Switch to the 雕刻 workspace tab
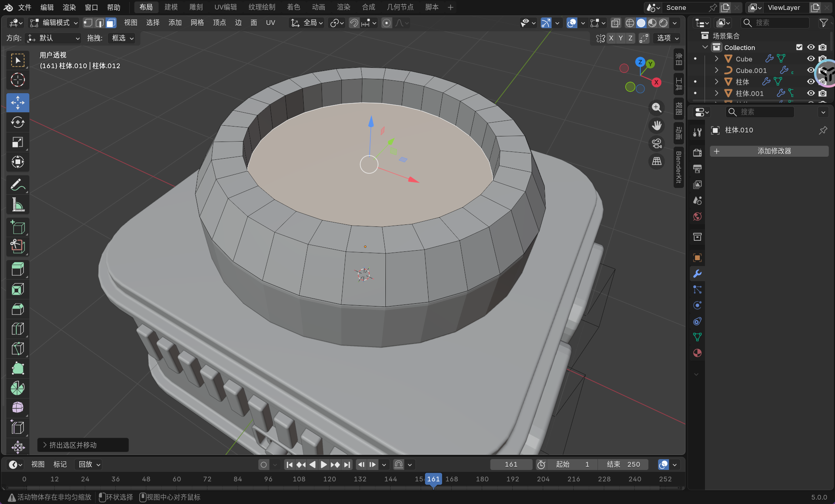This screenshot has width=835, height=504. coord(196,7)
